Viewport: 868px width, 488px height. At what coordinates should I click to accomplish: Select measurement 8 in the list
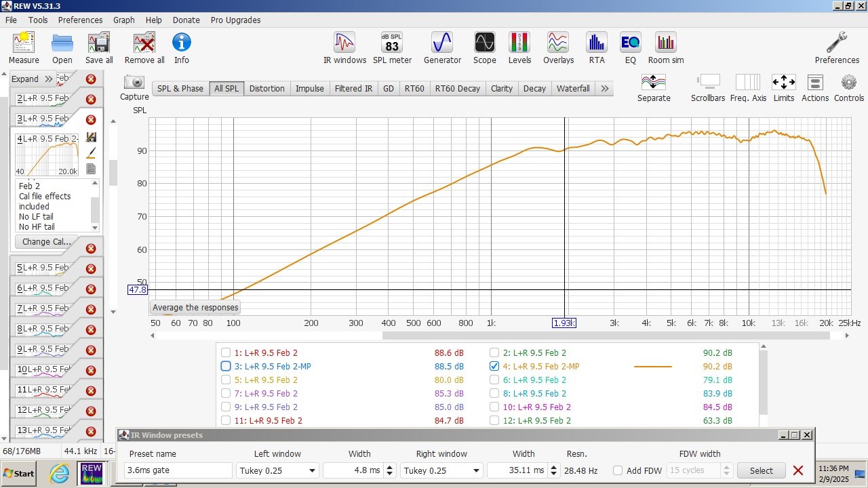coord(44,328)
